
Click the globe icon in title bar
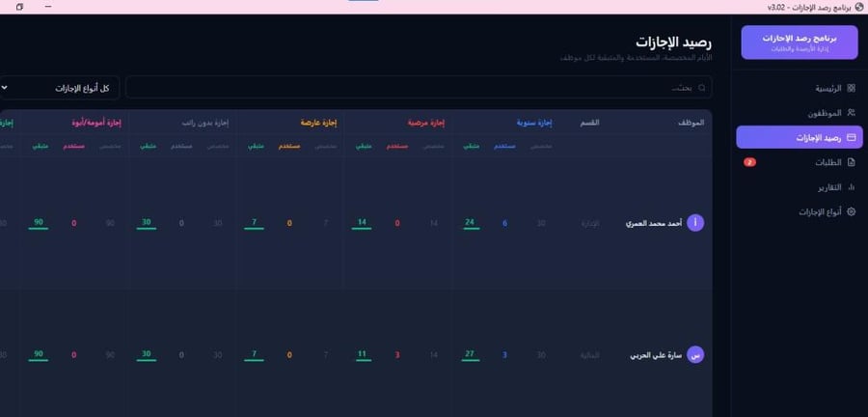coord(859,7)
